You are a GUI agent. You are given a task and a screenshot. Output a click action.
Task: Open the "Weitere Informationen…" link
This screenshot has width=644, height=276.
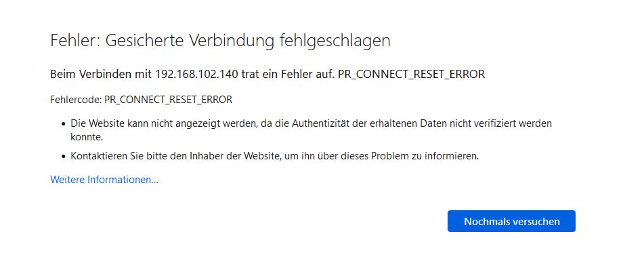pos(104,180)
